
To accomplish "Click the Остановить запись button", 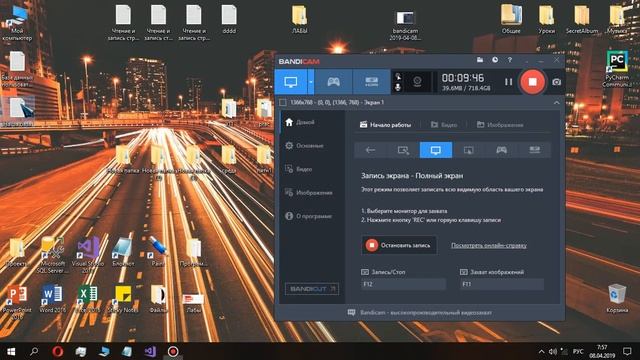I will tap(399, 245).
